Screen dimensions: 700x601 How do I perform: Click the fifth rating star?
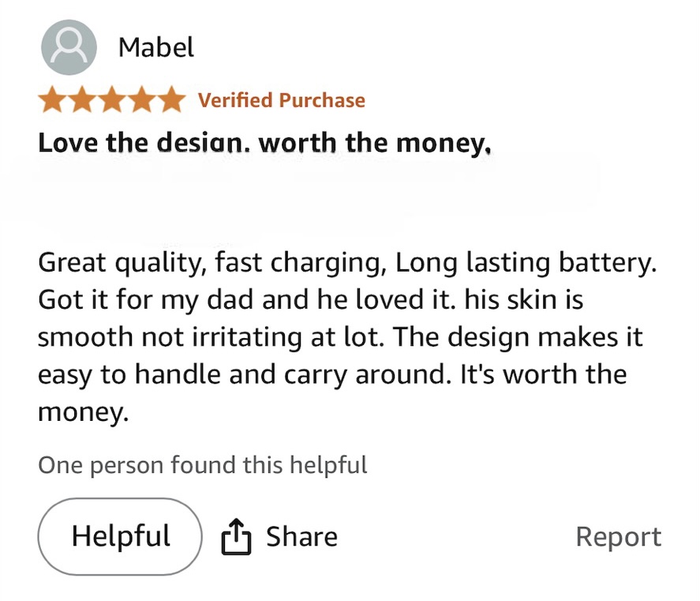click(x=170, y=100)
